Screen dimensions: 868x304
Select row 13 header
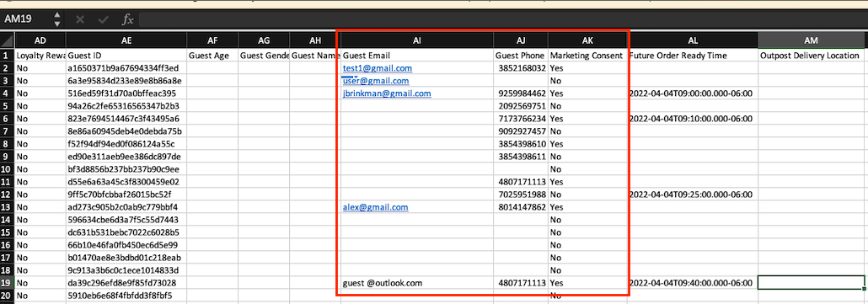pos(8,207)
